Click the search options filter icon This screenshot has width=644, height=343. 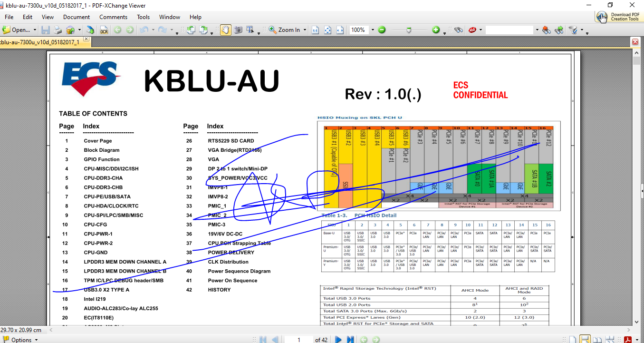(x=573, y=30)
